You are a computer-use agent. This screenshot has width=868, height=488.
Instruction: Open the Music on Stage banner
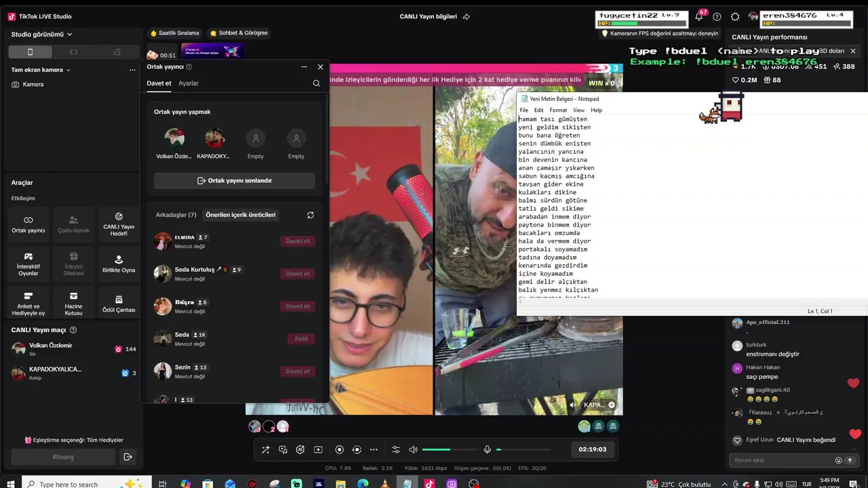coord(213,52)
